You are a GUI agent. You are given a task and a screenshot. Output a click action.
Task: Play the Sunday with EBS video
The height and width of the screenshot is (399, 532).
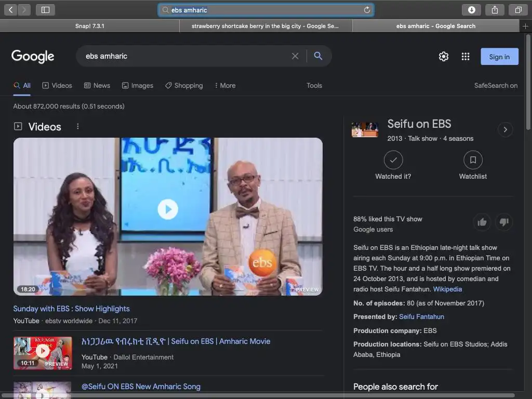168,209
